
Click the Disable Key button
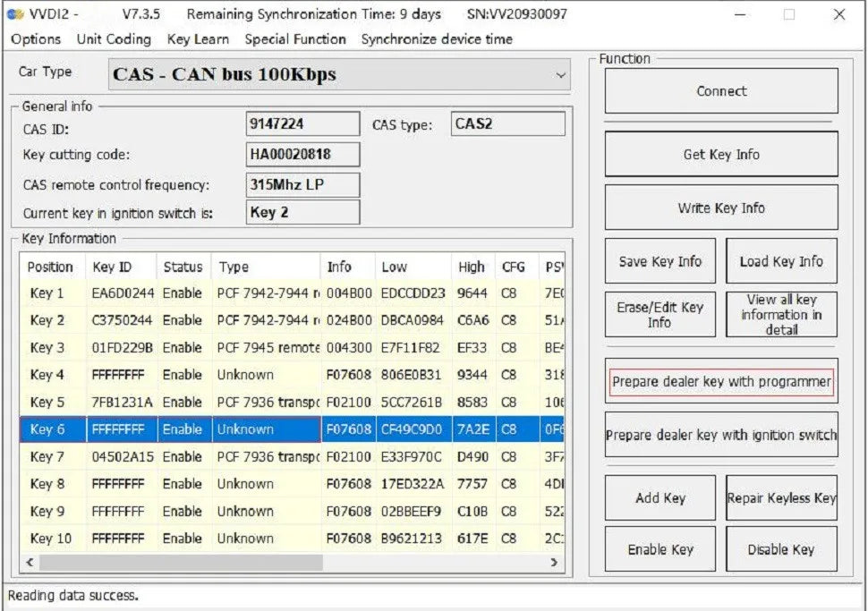coord(781,549)
